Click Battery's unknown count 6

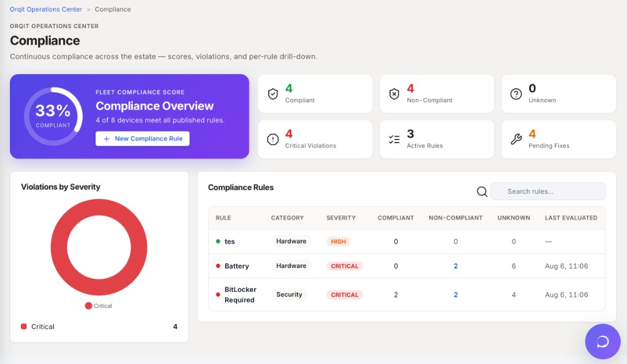click(514, 266)
